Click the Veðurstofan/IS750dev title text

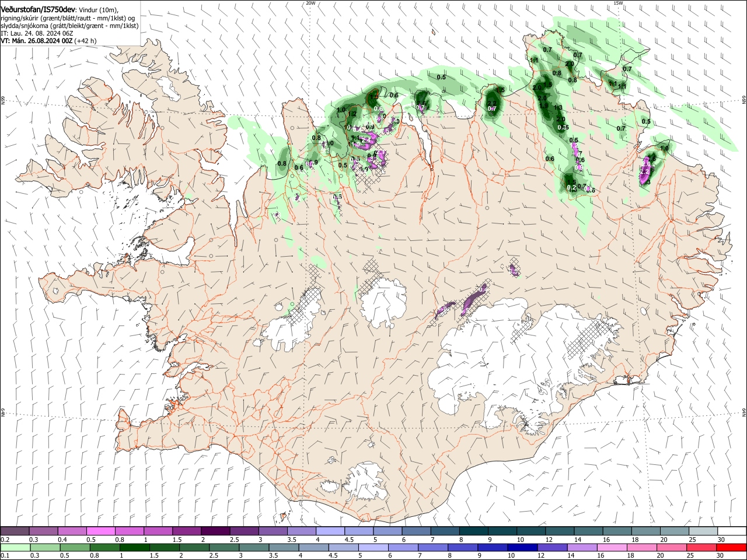point(39,9)
